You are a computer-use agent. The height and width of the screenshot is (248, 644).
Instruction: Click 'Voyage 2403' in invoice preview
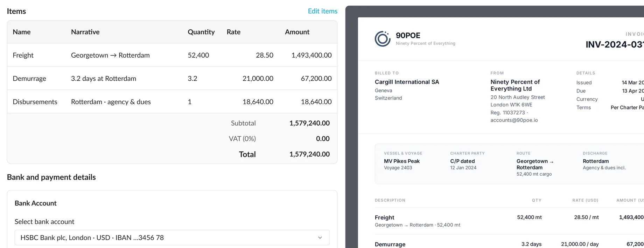click(398, 168)
